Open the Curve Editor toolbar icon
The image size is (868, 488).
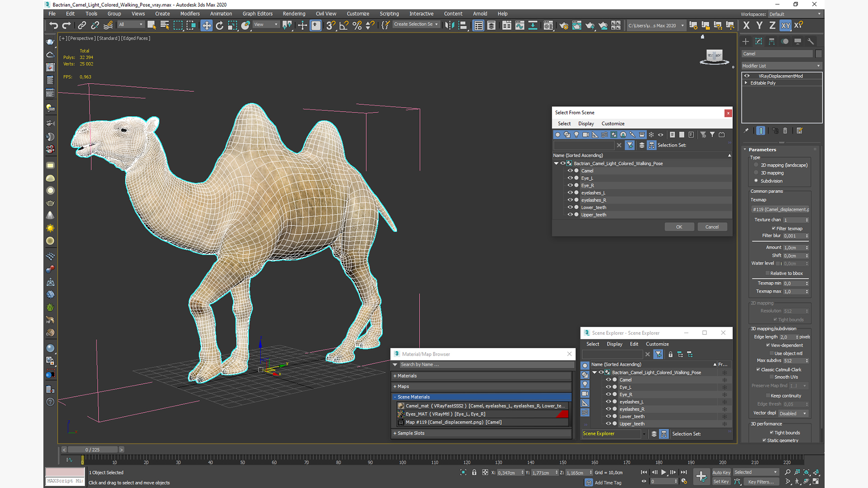tap(519, 25)
